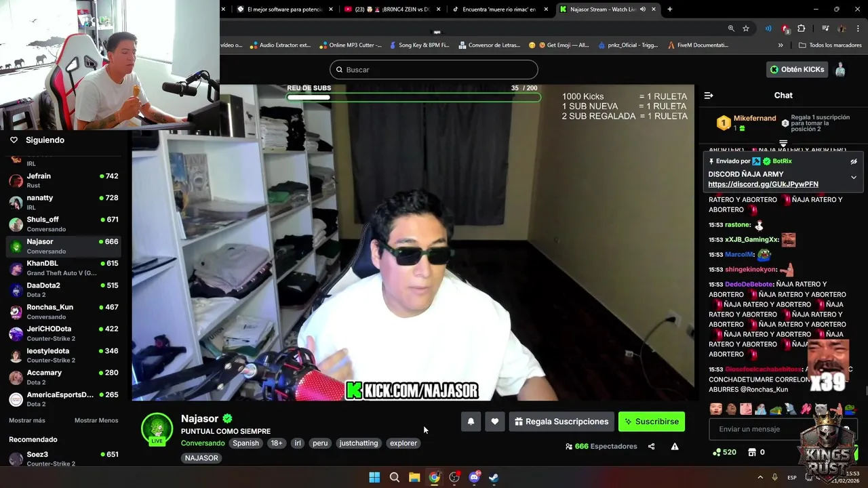This screenshot has width=868, height=488.
Task: Open Accamary channel in the sidebar
Action: point(64,377)
